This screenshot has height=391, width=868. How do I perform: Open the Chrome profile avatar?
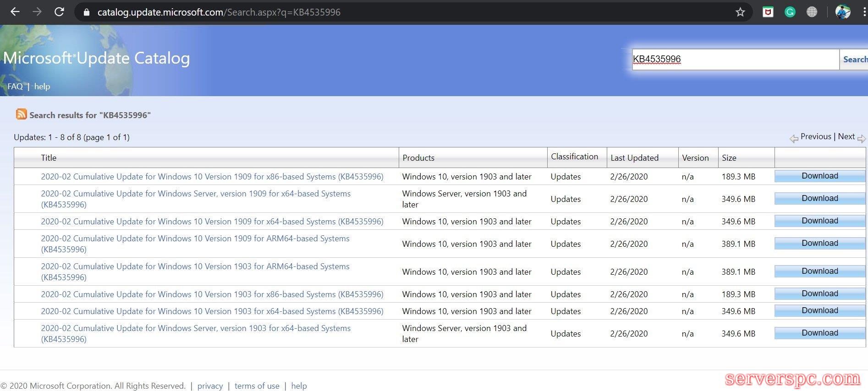(842, 12)
